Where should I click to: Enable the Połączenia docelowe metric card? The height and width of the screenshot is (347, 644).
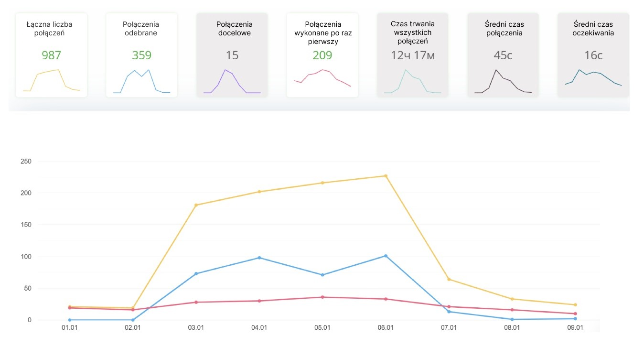point(232,55)
